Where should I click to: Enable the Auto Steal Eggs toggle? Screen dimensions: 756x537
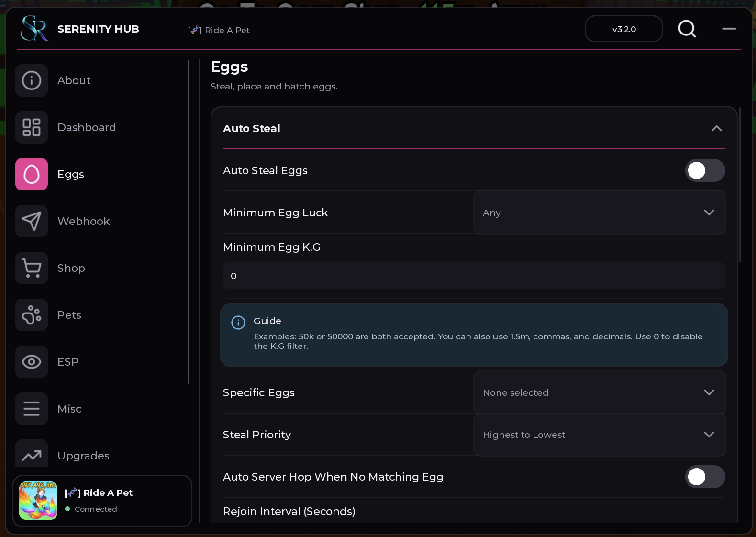(x=705, y=170)
